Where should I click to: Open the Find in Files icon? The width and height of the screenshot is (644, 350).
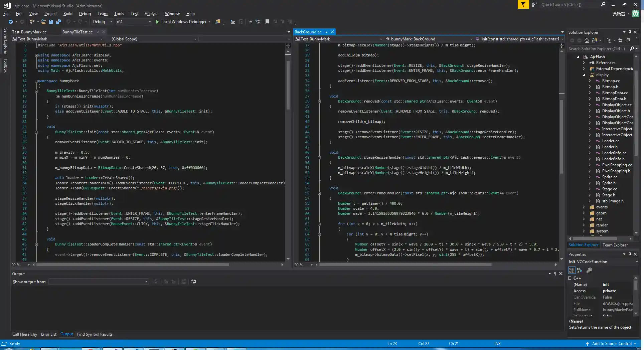point(218,21)
